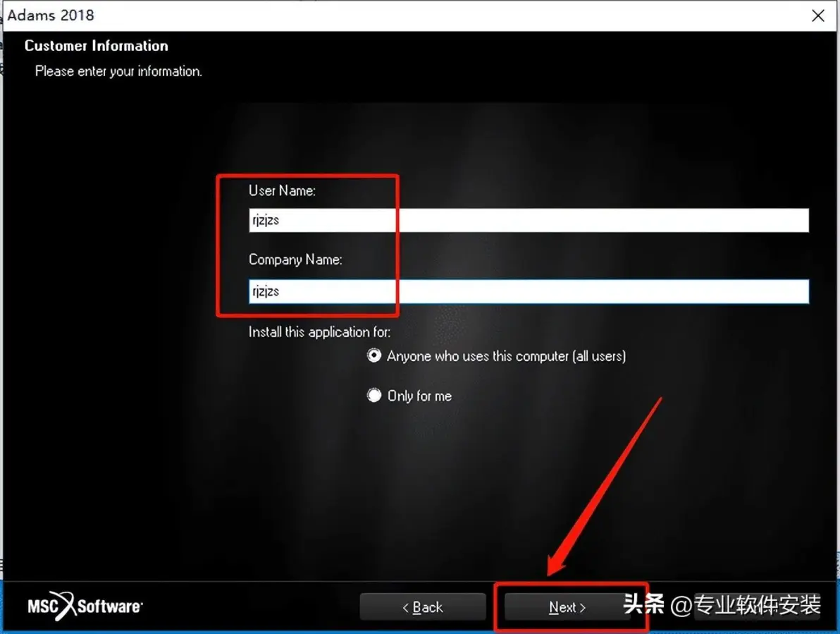Image resolution: width=840 pixels, height=634 pixels.
Task: Click the Customer Information heading
Action: (97, 46)
